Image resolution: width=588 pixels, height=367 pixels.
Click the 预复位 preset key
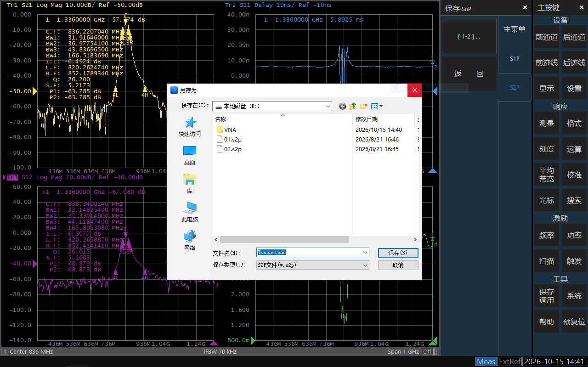click(574, 322)
